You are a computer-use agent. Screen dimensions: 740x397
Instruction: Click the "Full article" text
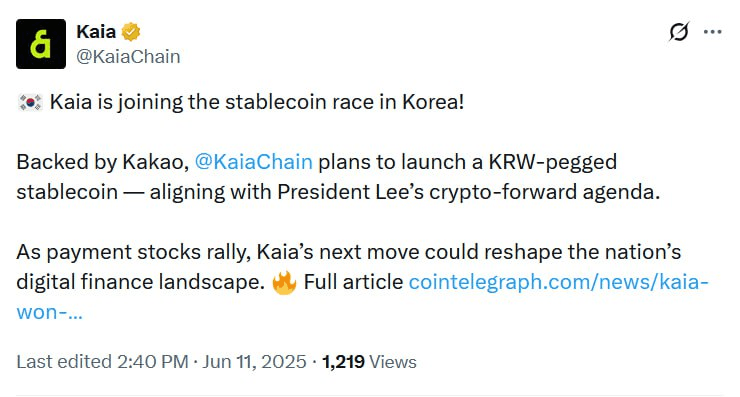353,282
